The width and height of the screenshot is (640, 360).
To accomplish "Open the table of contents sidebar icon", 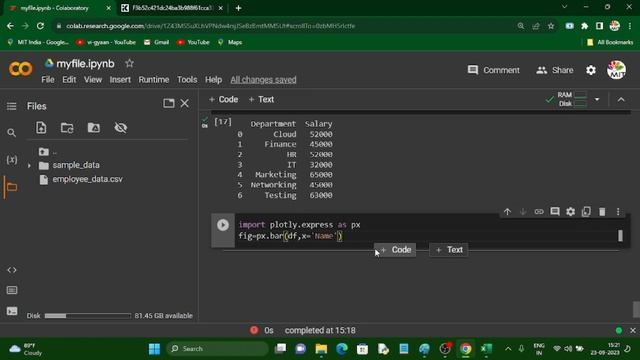I will click(11, 107).
